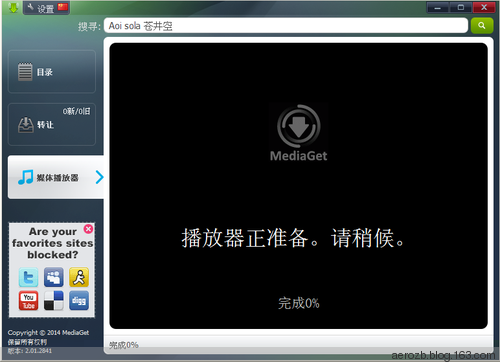Click the 完成0% text inside player

click(x=299, y=303)
